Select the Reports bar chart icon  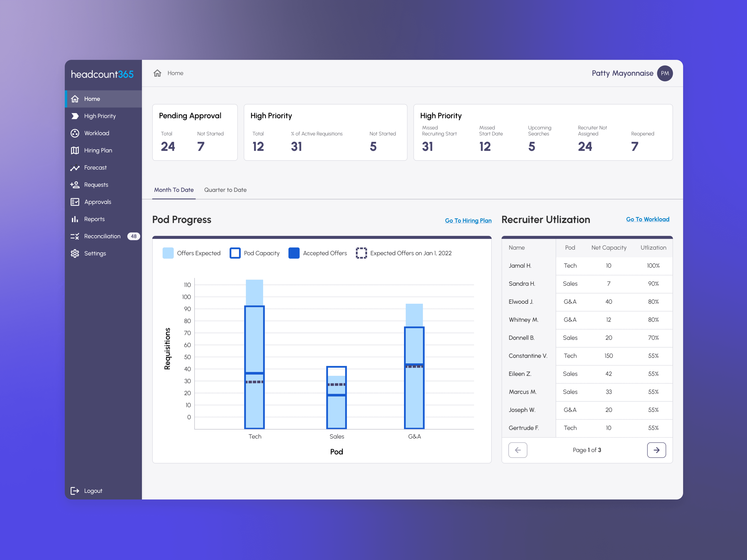tap(75, 219)
